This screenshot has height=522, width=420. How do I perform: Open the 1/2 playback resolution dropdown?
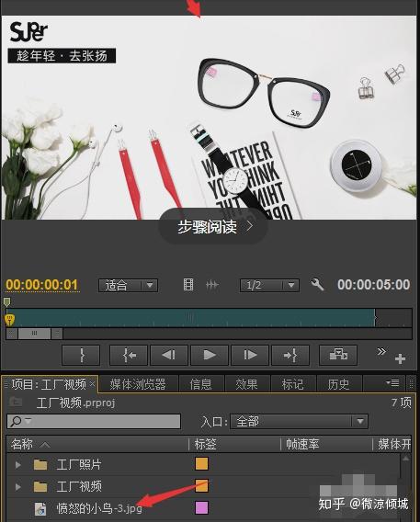269,285
